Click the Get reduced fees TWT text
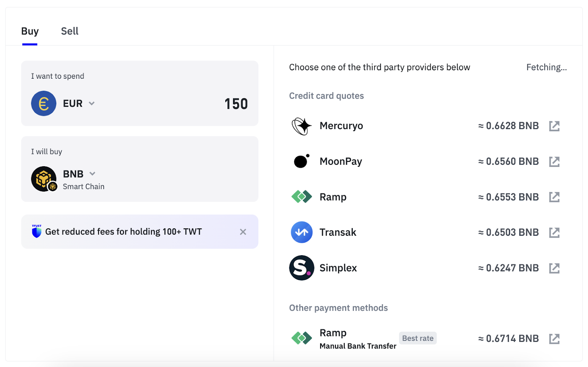This screenshot has width=588, height=367. (123, 232)
